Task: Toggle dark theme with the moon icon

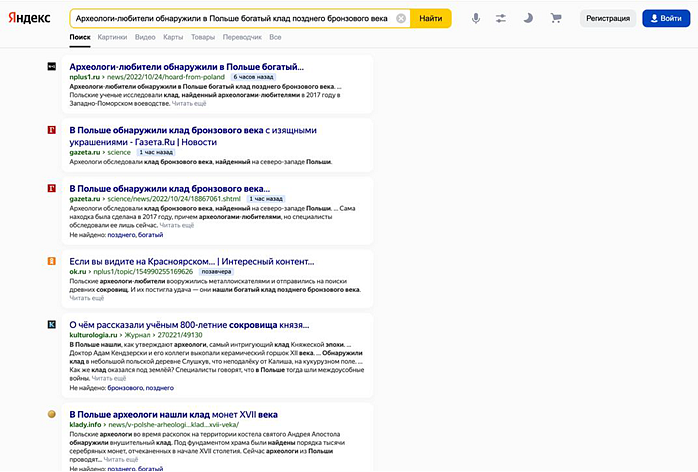Action: [528, 18]
